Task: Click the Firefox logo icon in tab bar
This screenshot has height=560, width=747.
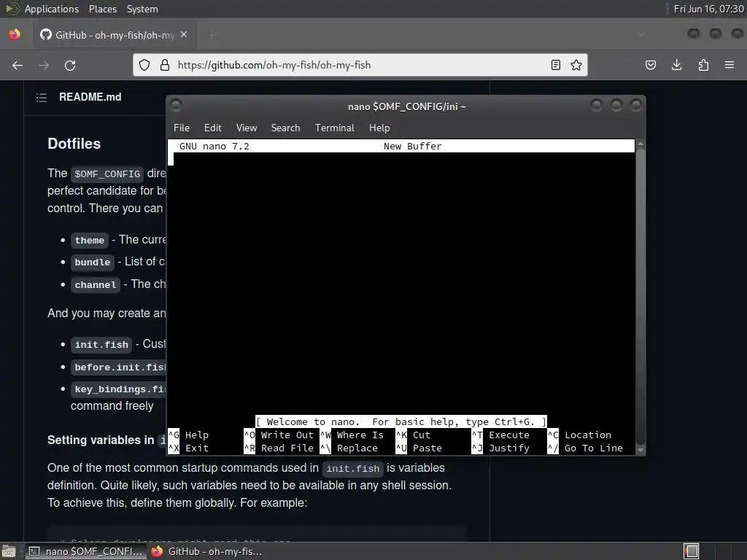Action: (15, 34)
